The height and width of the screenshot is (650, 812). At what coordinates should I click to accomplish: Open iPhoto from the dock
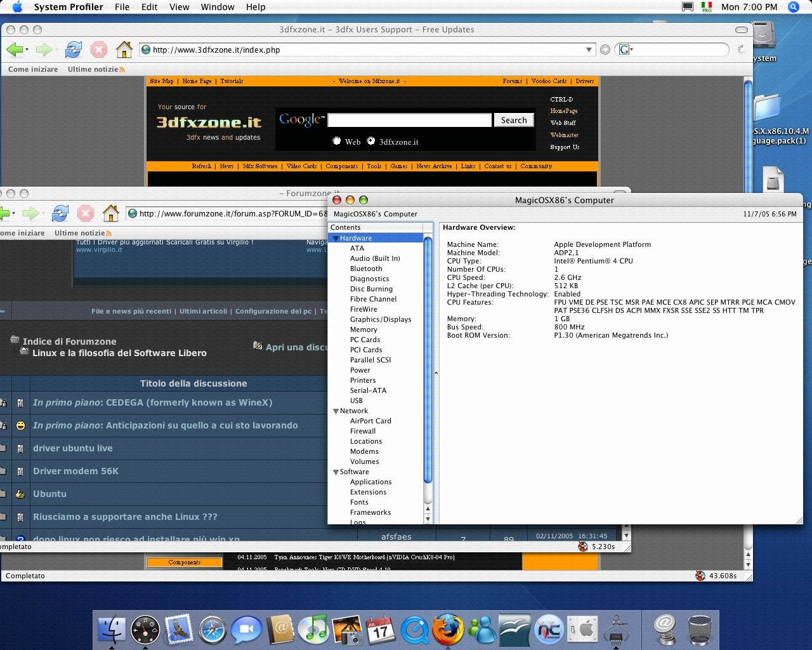click(347, 630)
